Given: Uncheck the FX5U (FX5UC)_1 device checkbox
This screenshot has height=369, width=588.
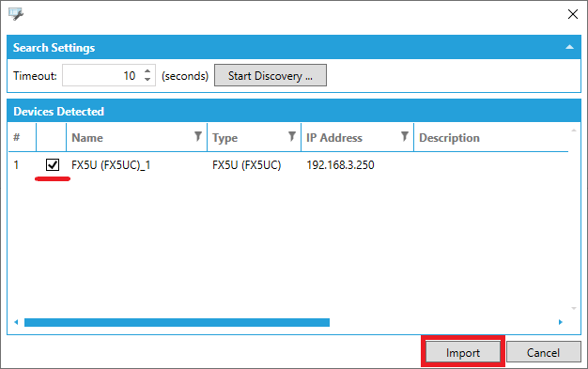Looking at the screenshot, I should coord(52,164).
